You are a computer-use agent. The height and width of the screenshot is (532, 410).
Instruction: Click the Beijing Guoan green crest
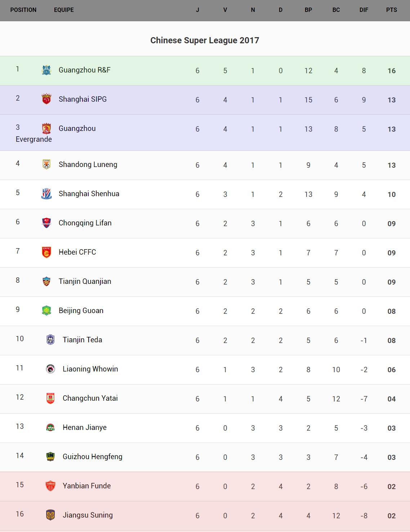[46, 311]
